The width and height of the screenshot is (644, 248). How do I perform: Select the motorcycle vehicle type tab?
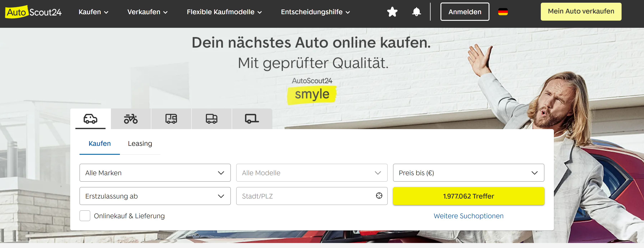[131, 119]
